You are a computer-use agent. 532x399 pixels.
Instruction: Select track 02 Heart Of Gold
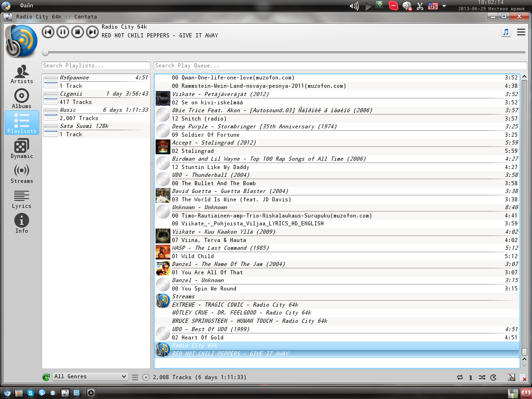(337, 338)
